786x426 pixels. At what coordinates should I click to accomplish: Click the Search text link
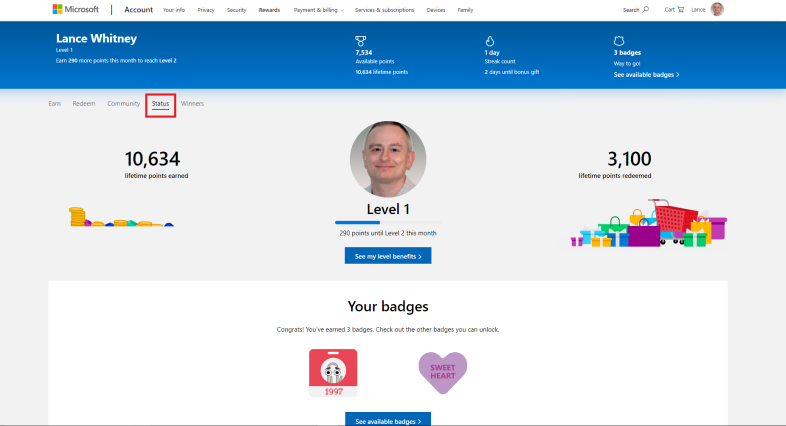[x=631, y=10]
